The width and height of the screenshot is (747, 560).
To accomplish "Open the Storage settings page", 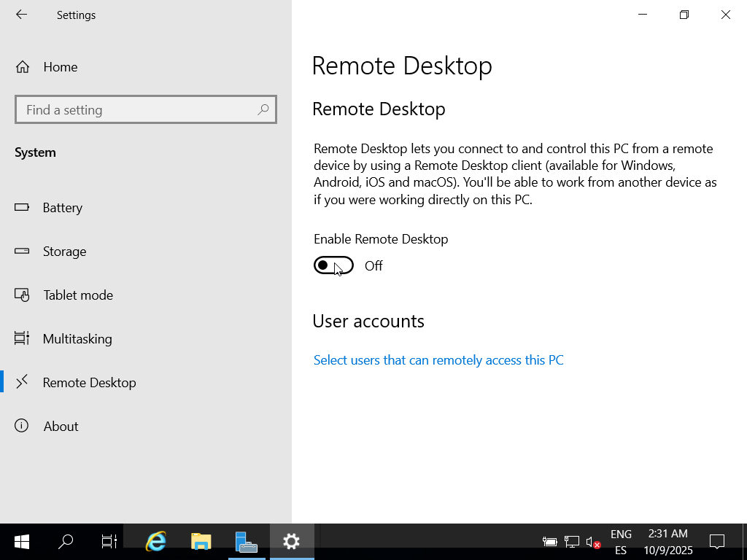I will tap(64, 252).
